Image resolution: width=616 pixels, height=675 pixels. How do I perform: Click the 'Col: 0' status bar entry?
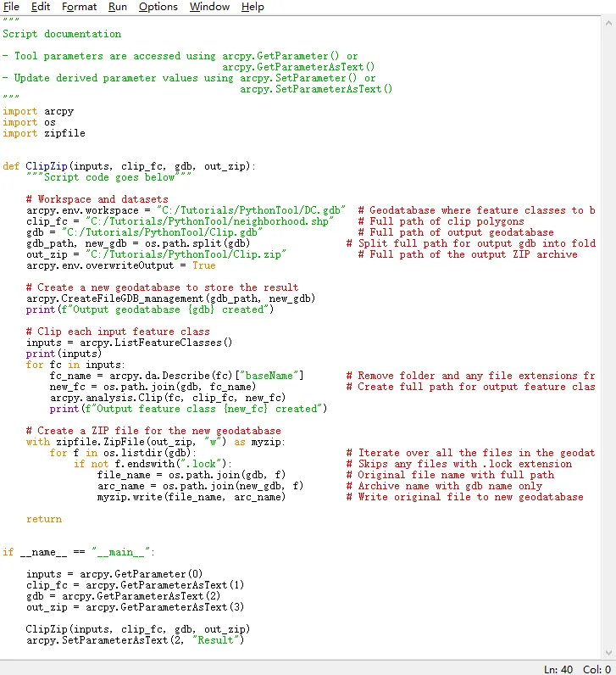pos(597,669)
